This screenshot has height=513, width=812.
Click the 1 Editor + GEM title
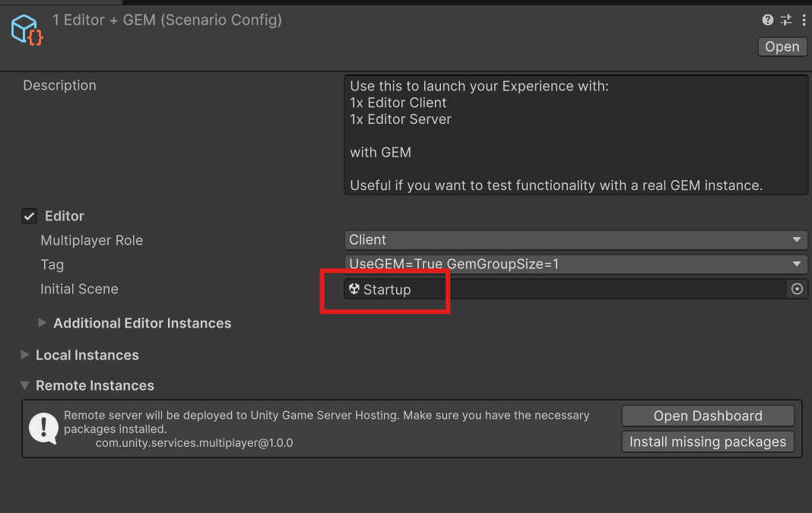(167, 21)
